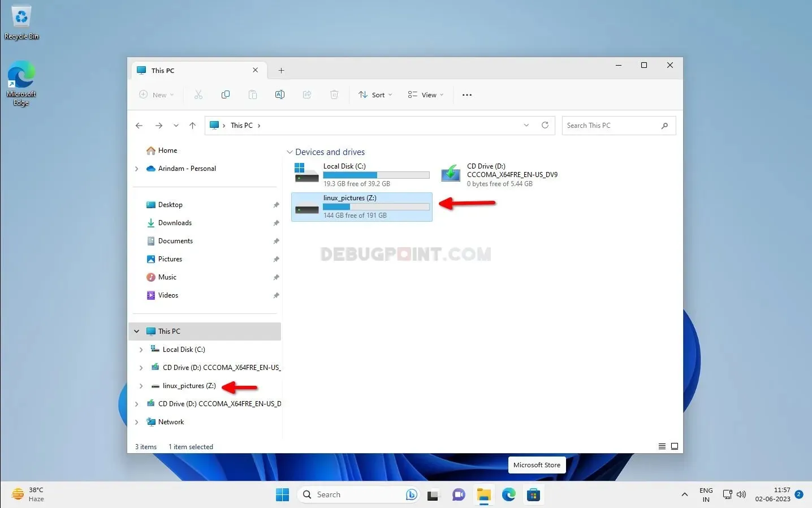Click the Paste toolbar icon
Screen dimensions: 812x508
253,94
